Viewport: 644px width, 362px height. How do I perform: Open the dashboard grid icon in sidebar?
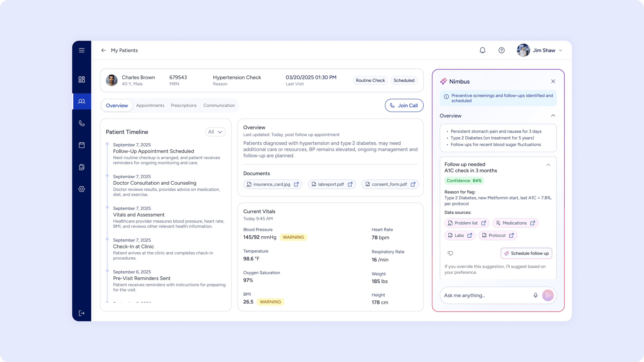[x=82, y=79]
